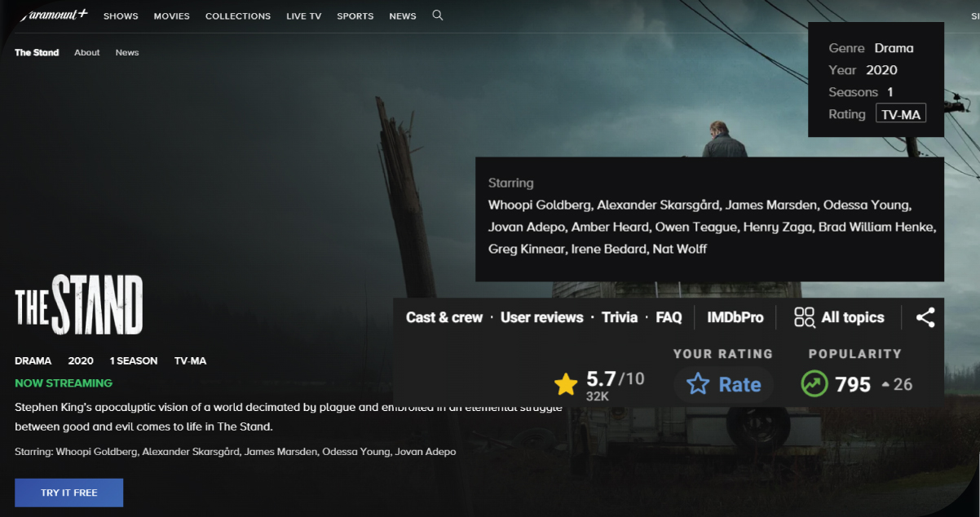Click the yellow IMDb rating star

566,384
